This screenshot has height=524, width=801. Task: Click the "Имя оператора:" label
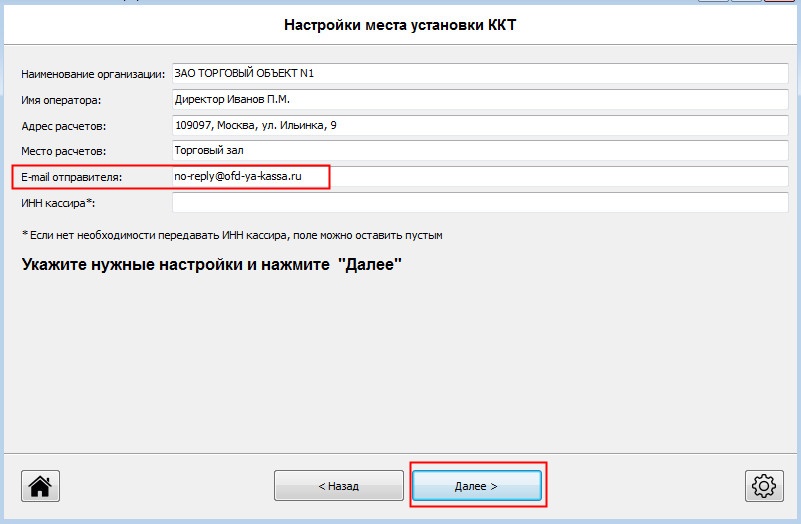pos(62,100)
